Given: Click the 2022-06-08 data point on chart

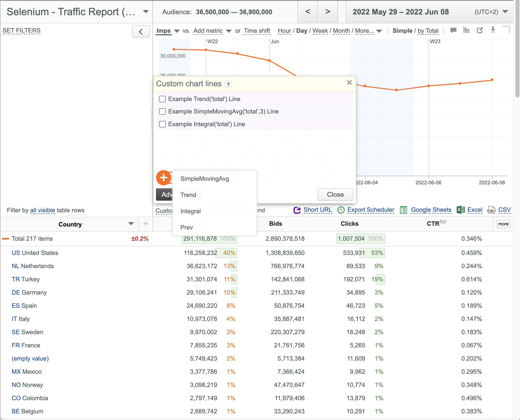Looking at the screenshot, I should (492, 80).
